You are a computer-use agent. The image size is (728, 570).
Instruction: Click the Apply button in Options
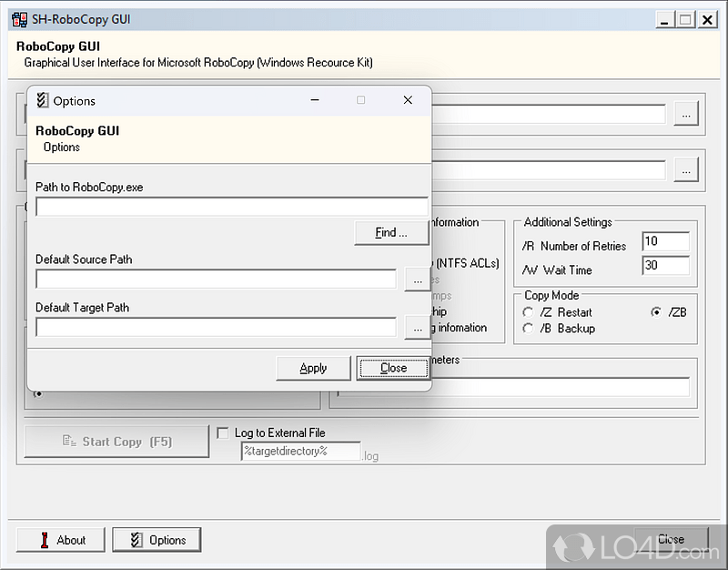[313, 369]
